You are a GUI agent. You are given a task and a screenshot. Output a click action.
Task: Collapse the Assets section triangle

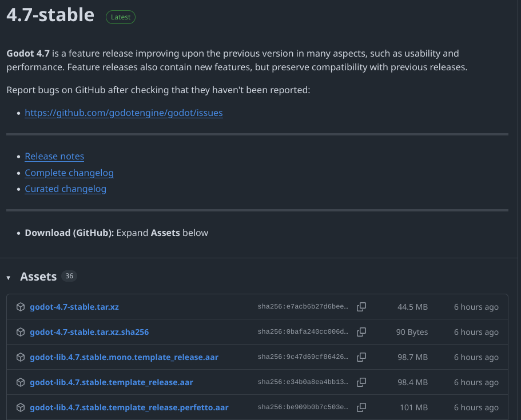(x=9, y=278)
